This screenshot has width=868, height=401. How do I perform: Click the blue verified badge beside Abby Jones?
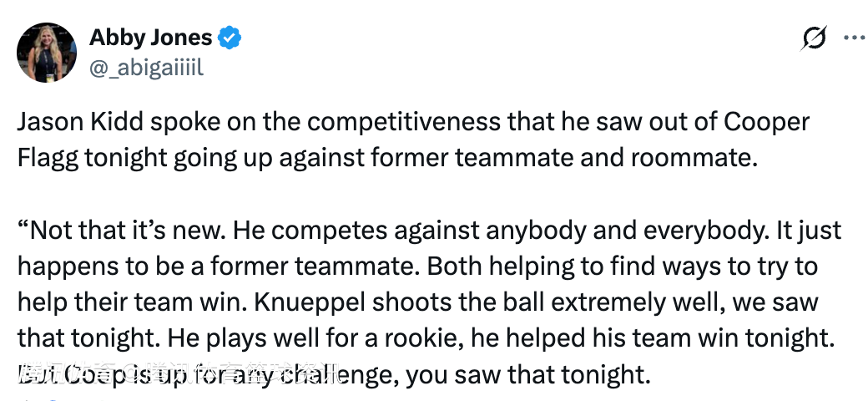tap(230, 38)
